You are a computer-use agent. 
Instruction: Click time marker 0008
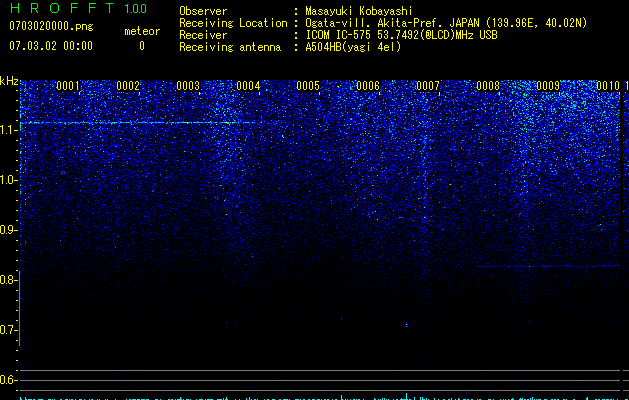[488, 86]
